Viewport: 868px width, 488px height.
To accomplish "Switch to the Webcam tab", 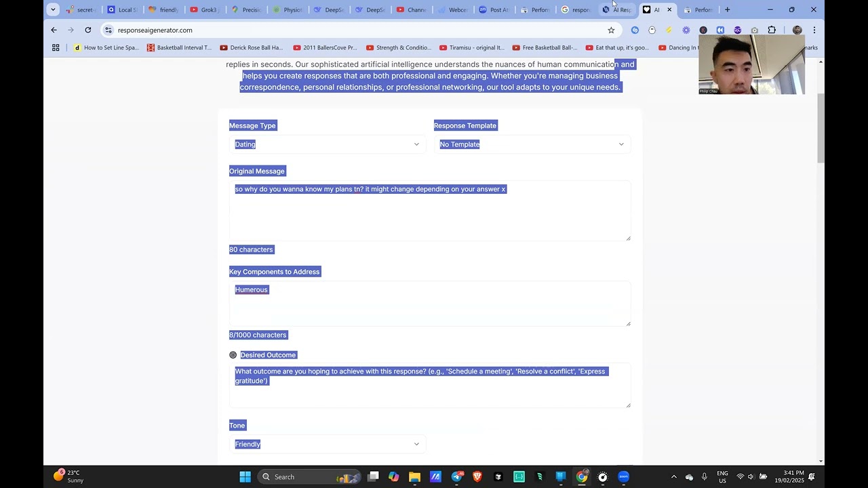I will point(452,9).
